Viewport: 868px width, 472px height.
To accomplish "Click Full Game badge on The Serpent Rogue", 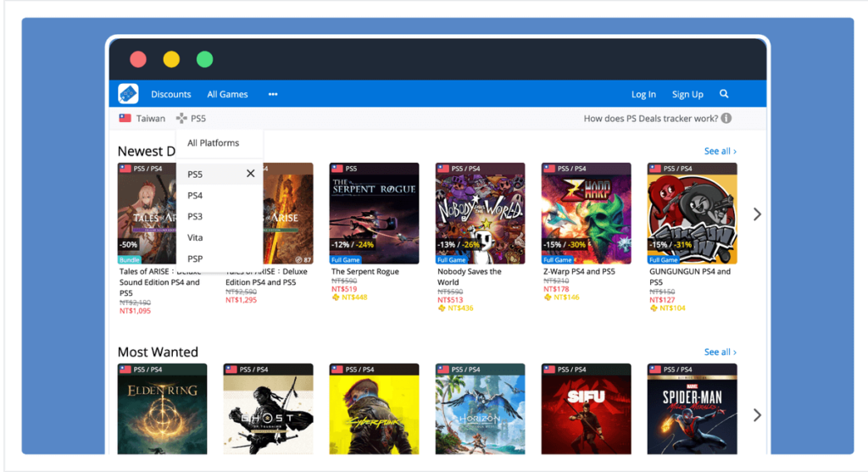I will click(x=346, y=259).
